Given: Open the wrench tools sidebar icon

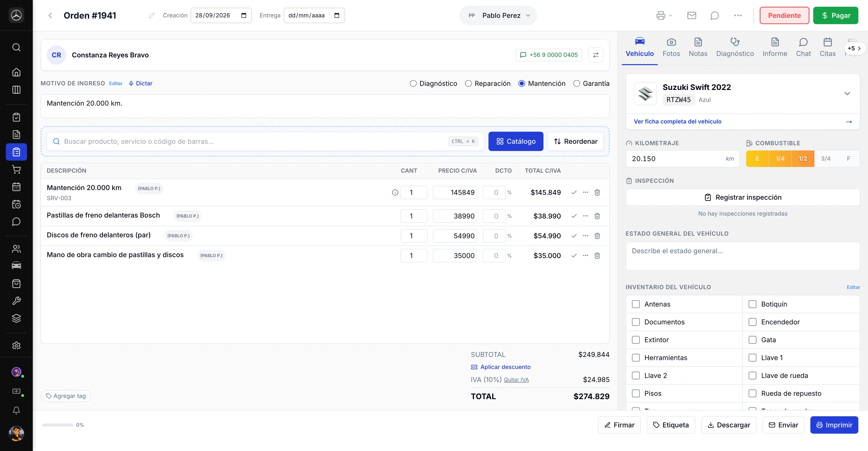Looking at the screenshot, I should pyautogui.click(x=16, y=301).
